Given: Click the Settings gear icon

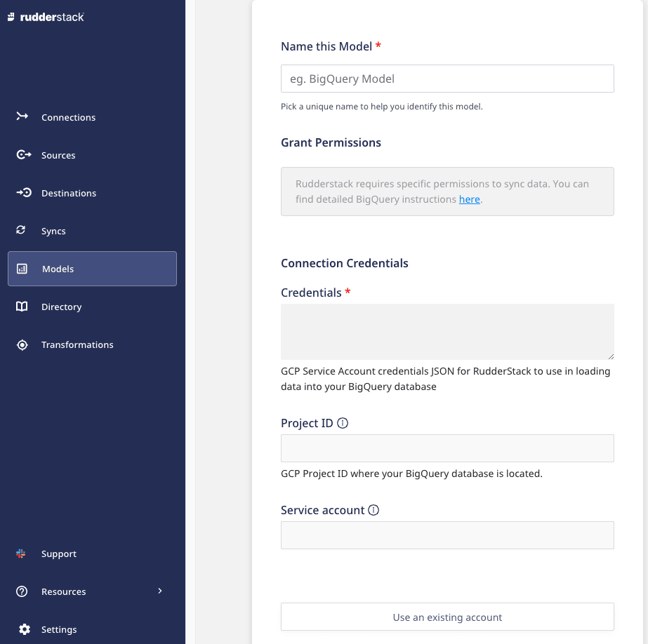Looking at the screenshot, I should 24,629.
